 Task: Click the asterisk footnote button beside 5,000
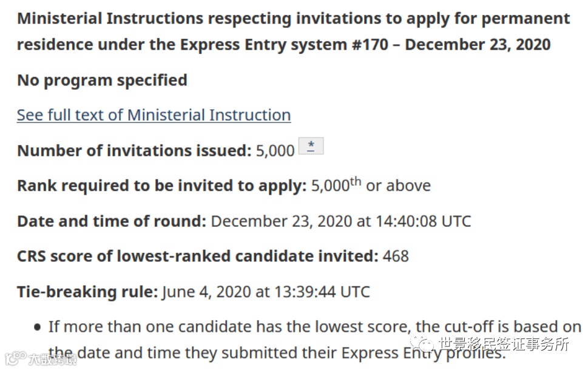[x=311, y=146]
